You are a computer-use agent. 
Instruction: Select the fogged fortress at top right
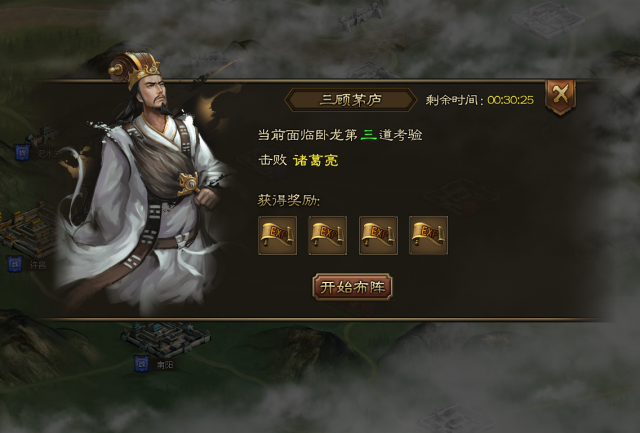coord(547,20)
